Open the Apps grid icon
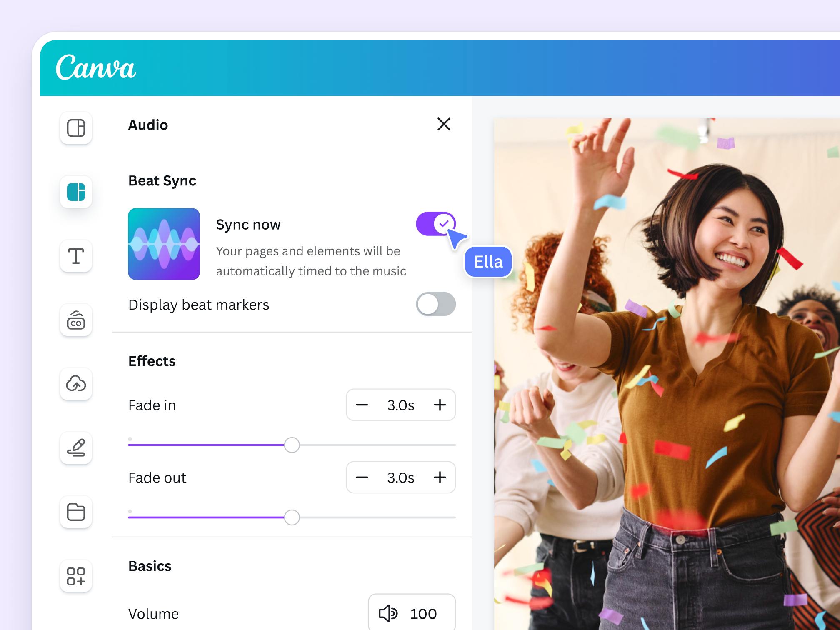Viewport: 840px width, 630px height. (76, 576)
